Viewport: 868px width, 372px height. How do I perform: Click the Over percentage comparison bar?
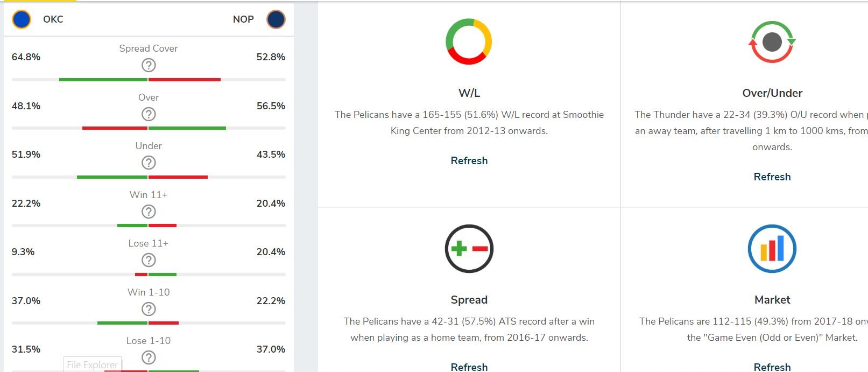[149, 128]
